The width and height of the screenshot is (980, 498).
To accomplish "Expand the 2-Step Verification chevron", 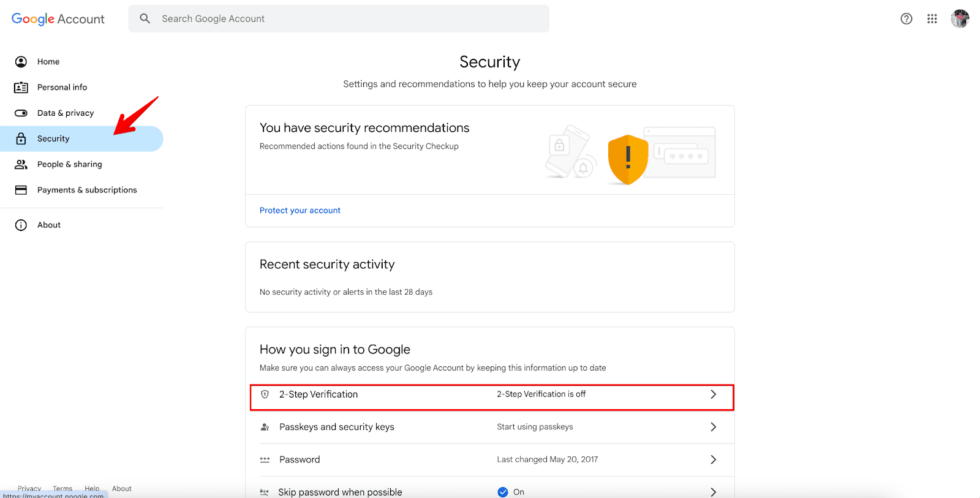I will point(713,394).
